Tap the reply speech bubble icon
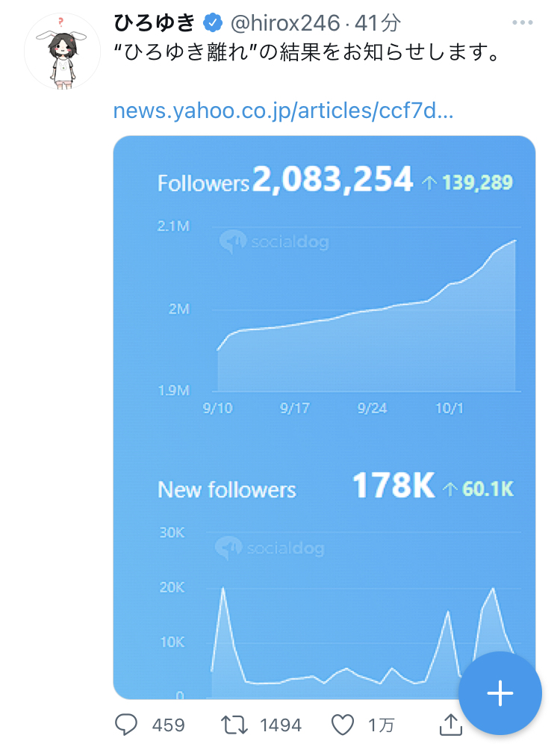Screen dimensions: 560x744 coord(125,725)
